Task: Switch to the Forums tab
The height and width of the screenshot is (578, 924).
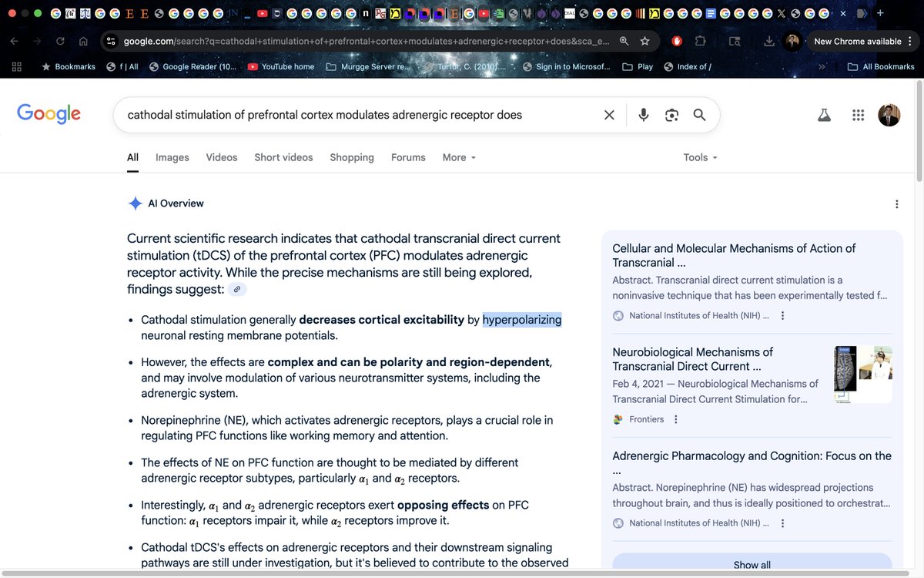Action: tap(408, 157)
